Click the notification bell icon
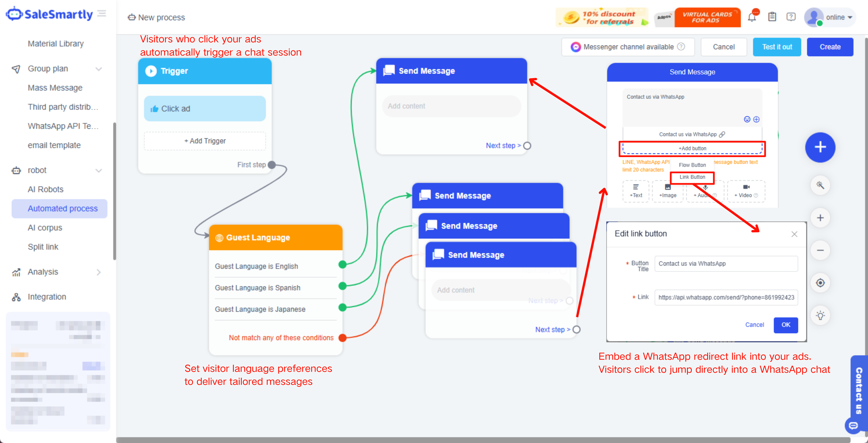 point(752,17)
